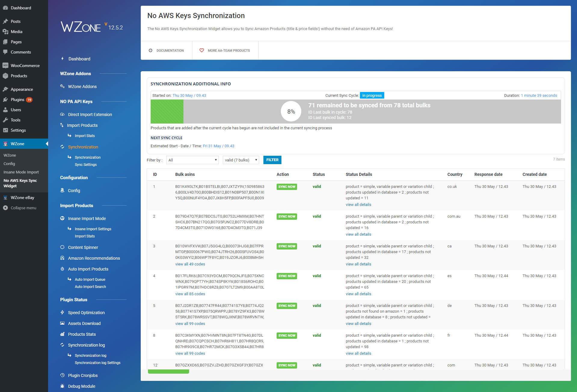577x392 pixels.
Task: Click the Plugin Cronjobs clock icon
Action: pos(62,375)
